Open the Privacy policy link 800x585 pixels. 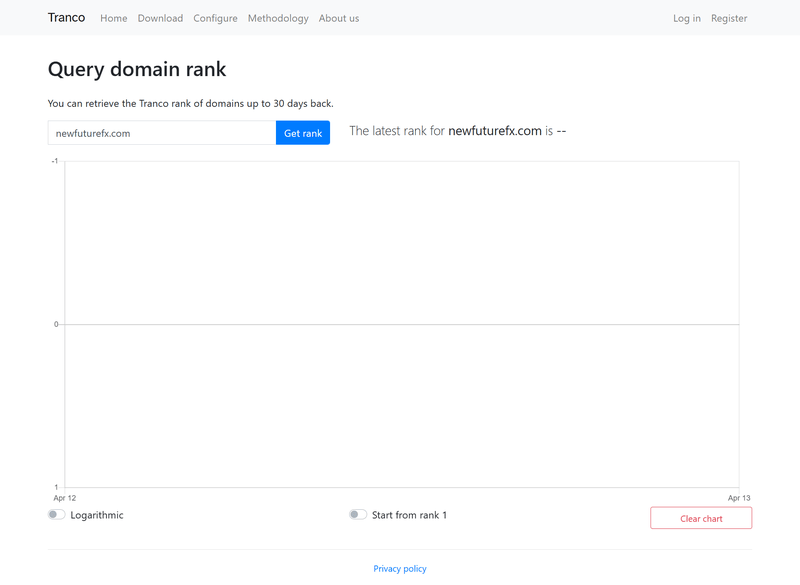tap(400, 569)
